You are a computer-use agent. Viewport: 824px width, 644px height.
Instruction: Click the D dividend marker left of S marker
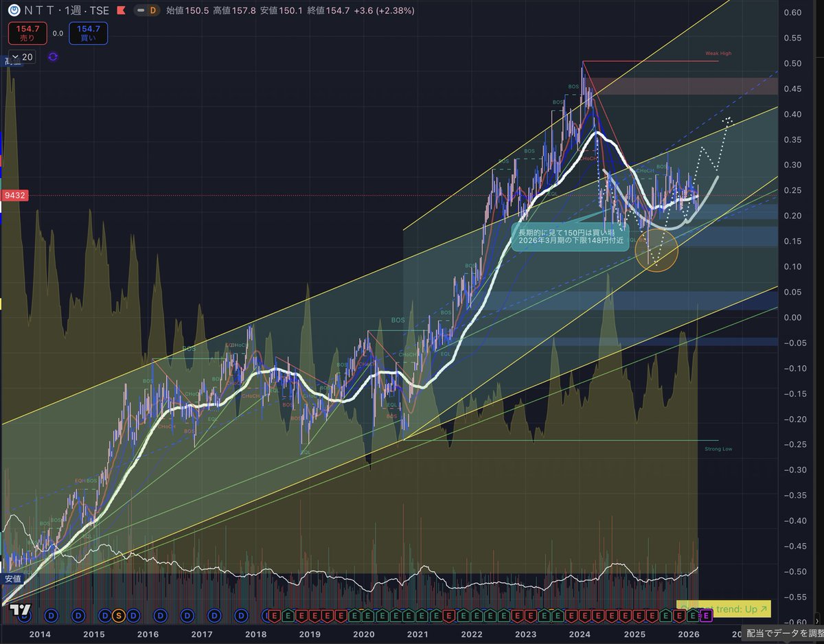(x=105, y=614)
